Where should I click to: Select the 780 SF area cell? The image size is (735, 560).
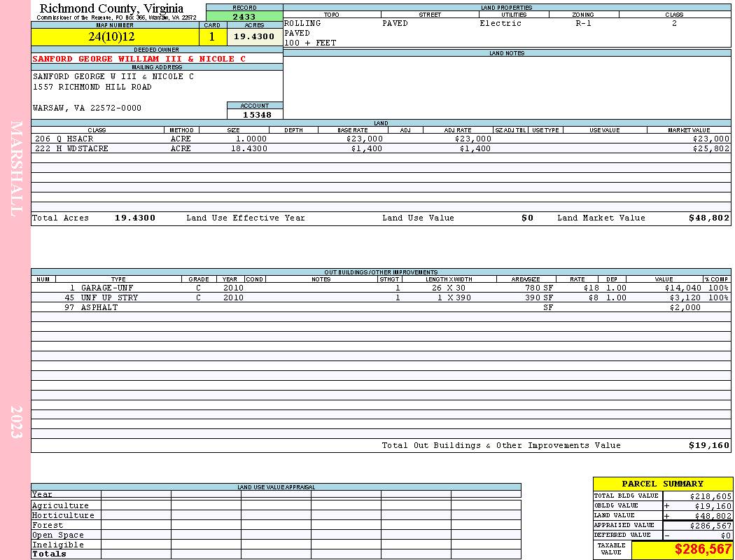[x=538, y=288]
